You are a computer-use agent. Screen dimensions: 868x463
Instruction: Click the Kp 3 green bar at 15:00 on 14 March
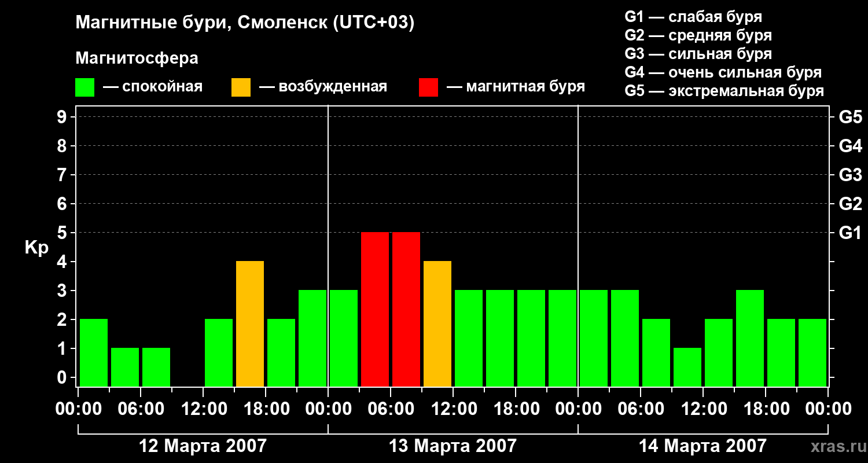click(750, 338)
